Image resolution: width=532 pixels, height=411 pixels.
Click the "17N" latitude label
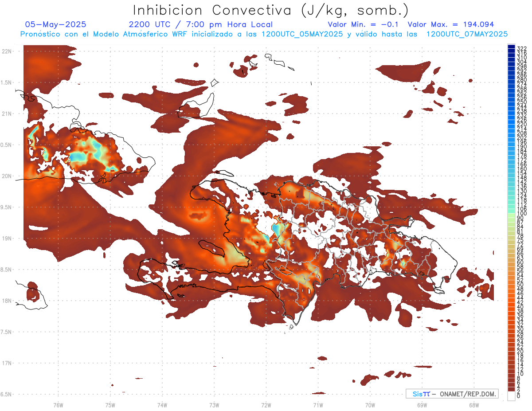click(7, 363)
